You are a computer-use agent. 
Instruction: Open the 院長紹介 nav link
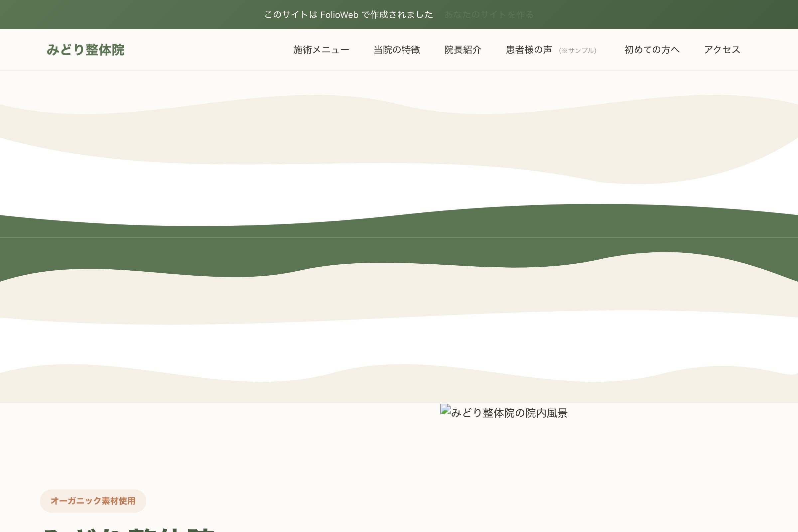(x=463, y=50)
